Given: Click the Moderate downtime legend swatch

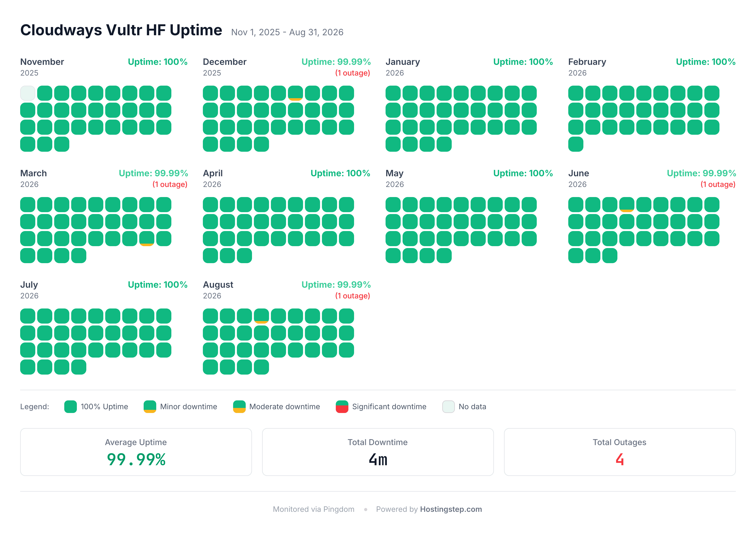Looking at the screenshot, I should (x=239, y=407).
